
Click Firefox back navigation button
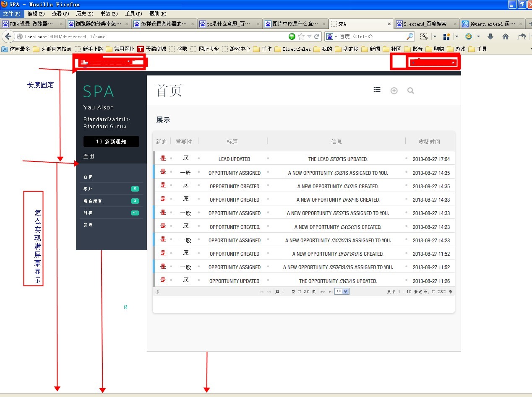8,36
